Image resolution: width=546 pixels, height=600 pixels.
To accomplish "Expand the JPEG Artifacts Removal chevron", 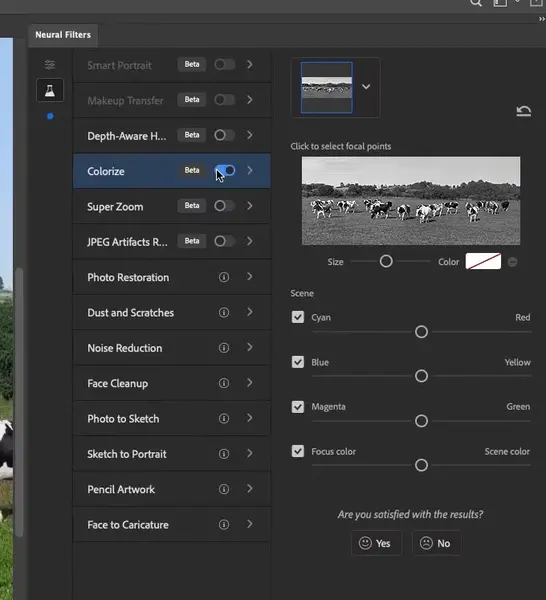I will click(x=249, y=241).
